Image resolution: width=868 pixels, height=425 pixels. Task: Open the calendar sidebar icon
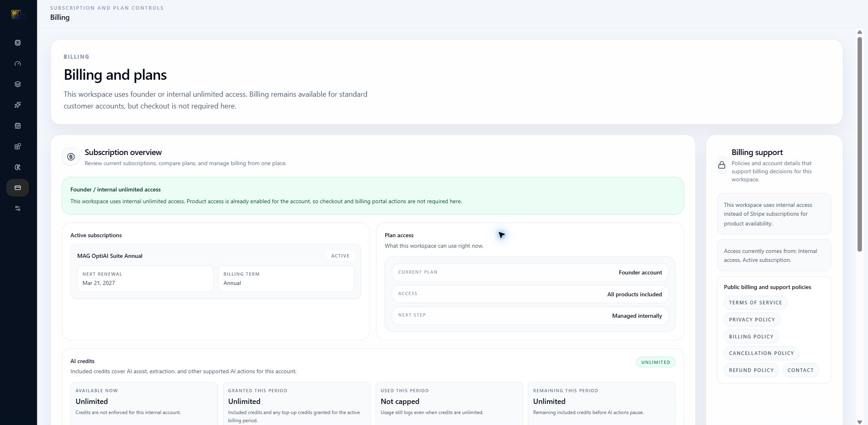pyautogui.click(x=17, y=125)
